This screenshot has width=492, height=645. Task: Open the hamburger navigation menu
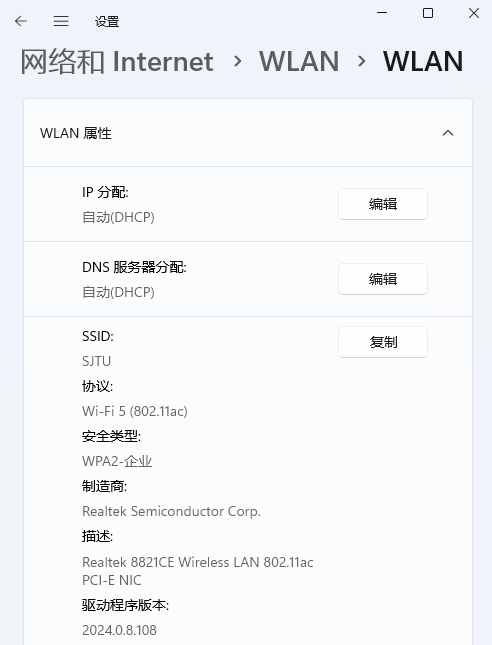point(61,21)
